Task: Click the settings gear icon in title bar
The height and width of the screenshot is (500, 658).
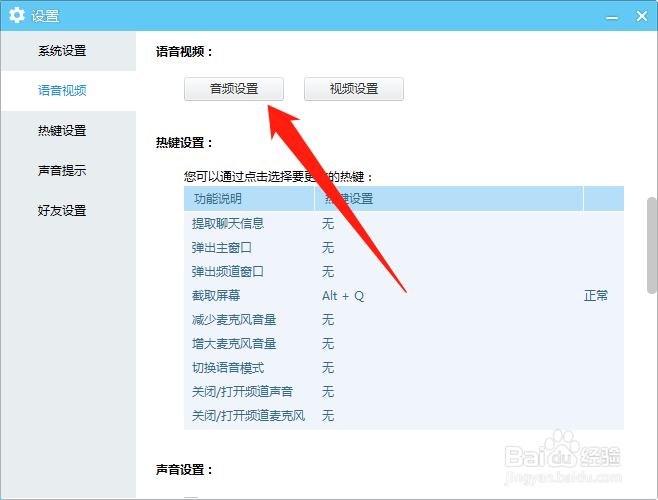Action: click(x=17, y=16)
